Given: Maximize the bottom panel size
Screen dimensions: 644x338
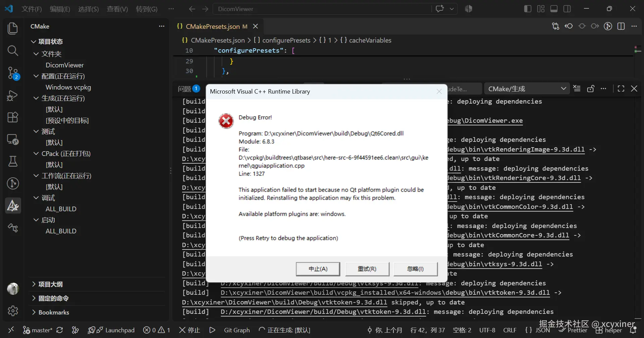Looking at the screenshot, I should coord(621,89).
